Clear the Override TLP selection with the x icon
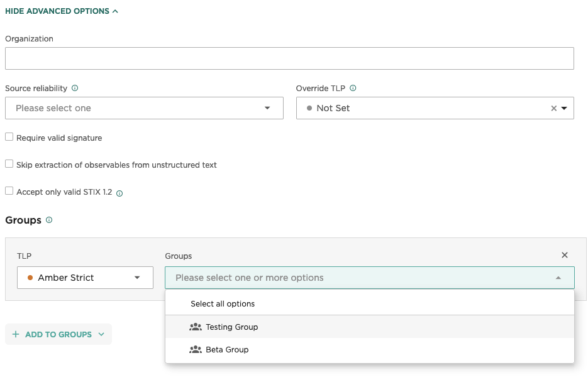 553,107
